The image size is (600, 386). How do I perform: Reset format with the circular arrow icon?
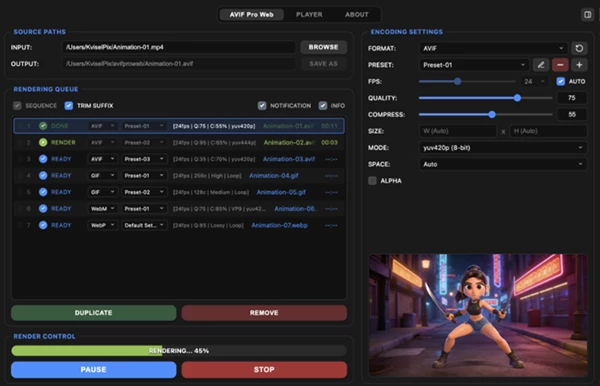click(x=579, y=48)
